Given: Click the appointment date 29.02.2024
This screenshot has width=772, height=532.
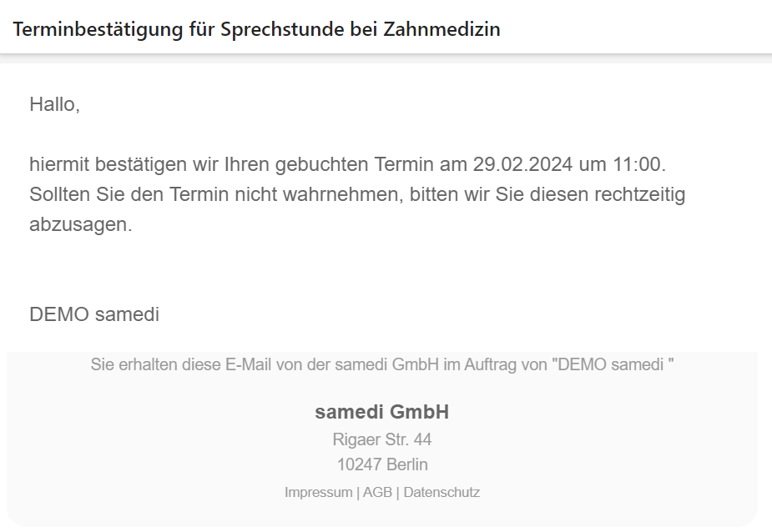Looking at the screenshot, I should click(x=528, y=163).
